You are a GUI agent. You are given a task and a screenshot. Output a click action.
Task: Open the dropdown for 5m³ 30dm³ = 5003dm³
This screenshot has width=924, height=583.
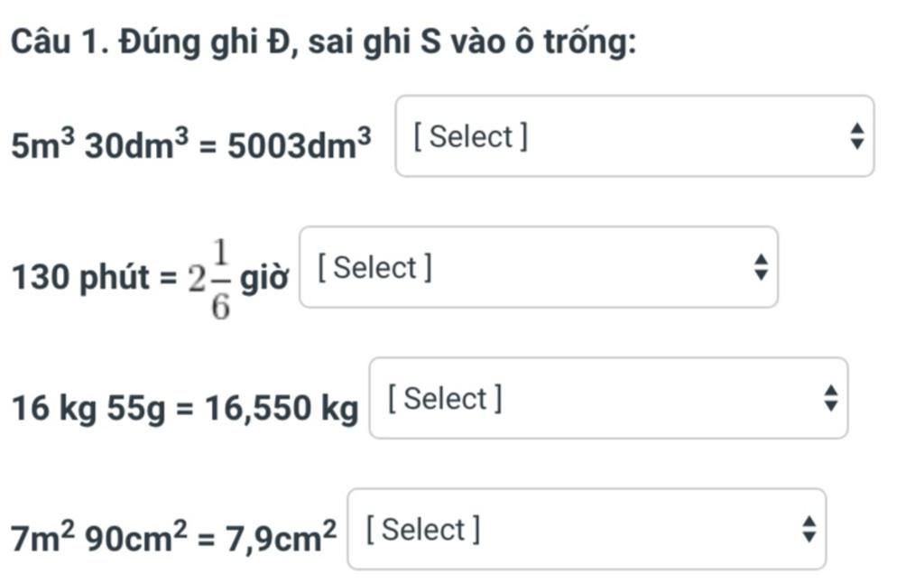point(634,136)
